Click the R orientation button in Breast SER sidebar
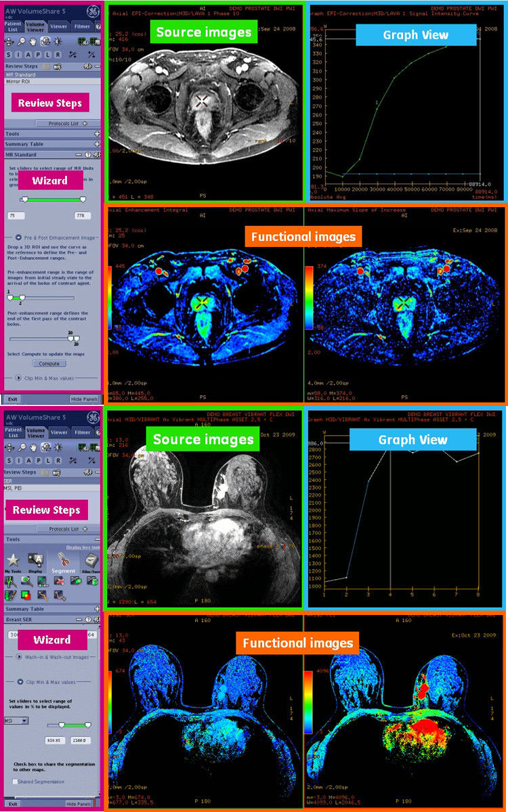This screenshot has height=812, width=508. click(58, 461)
